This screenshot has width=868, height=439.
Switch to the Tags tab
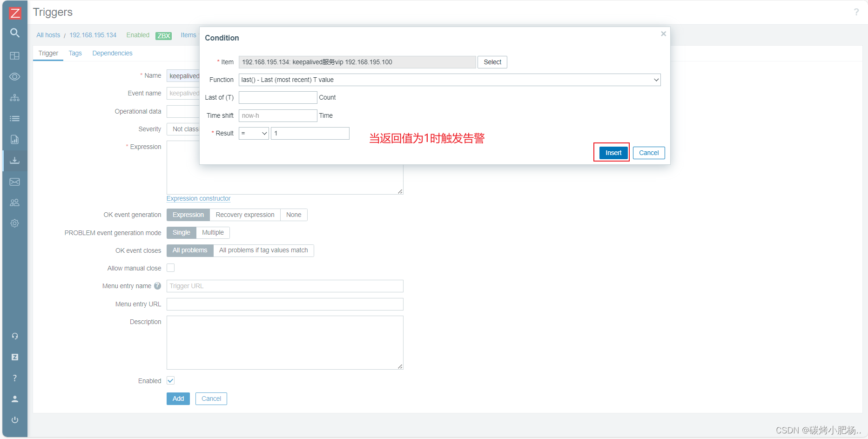coord(75,53)
